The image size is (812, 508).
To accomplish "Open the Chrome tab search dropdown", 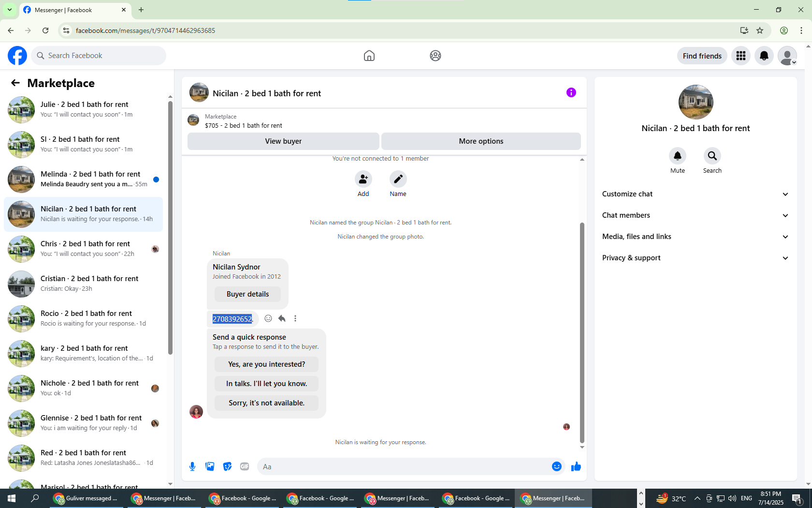I will 10,10.
